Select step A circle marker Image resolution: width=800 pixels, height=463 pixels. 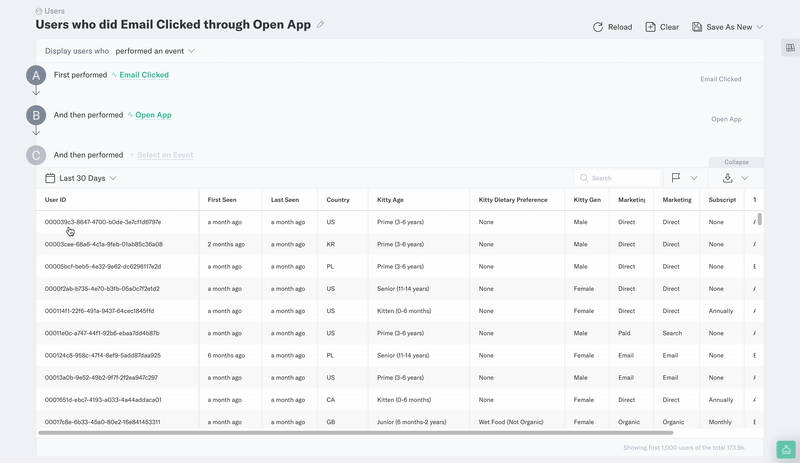36,76
